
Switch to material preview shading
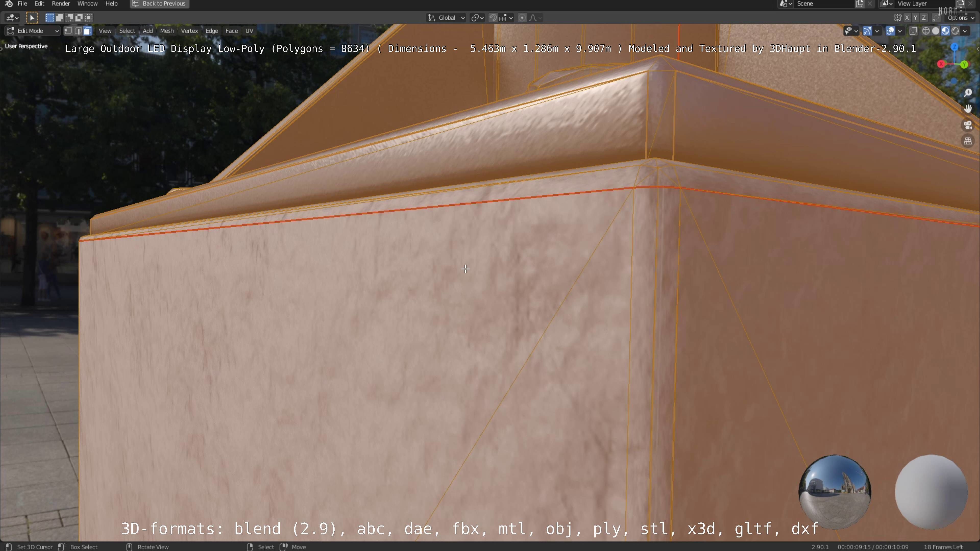point(945,31)
